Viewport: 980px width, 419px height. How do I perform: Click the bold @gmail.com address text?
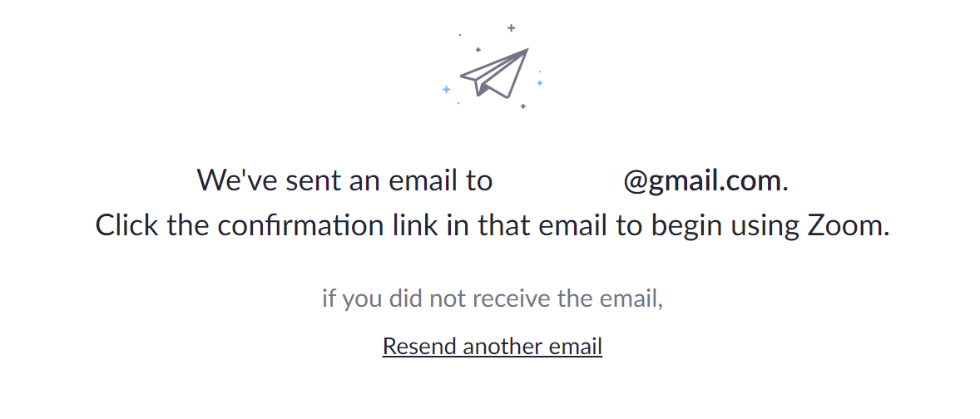pyautogui.click(x=702, y=181)
